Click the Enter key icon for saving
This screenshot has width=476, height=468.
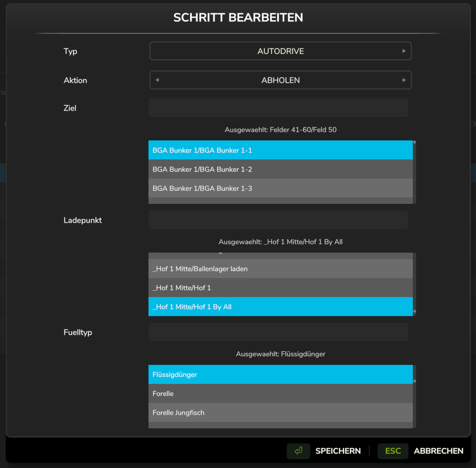pyautogui.click(x=299, y=451)
